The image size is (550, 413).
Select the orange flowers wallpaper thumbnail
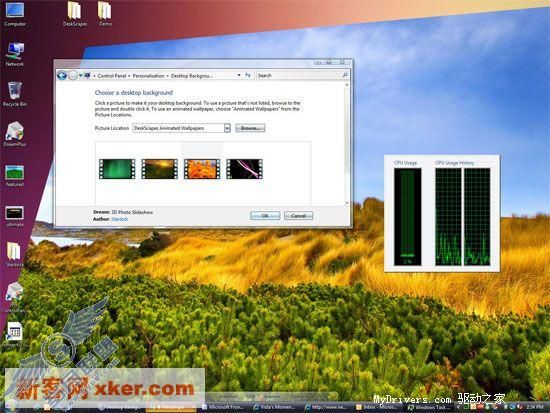(202, 169)
